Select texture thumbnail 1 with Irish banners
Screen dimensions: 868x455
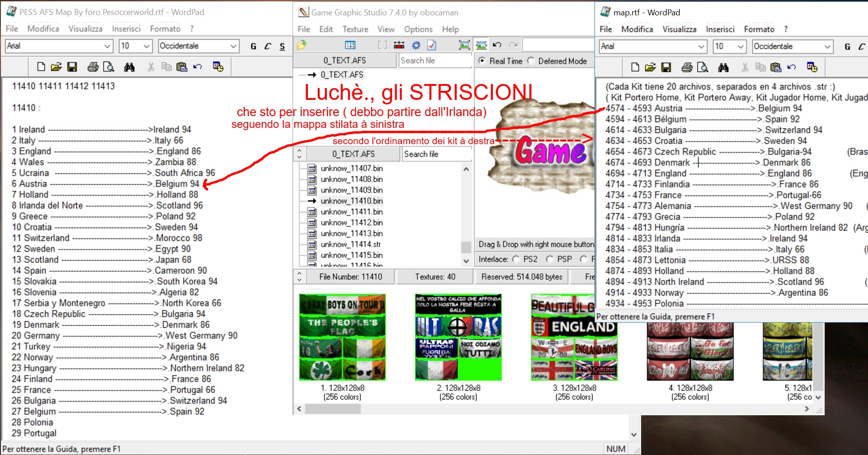click(x=342, y=337)
